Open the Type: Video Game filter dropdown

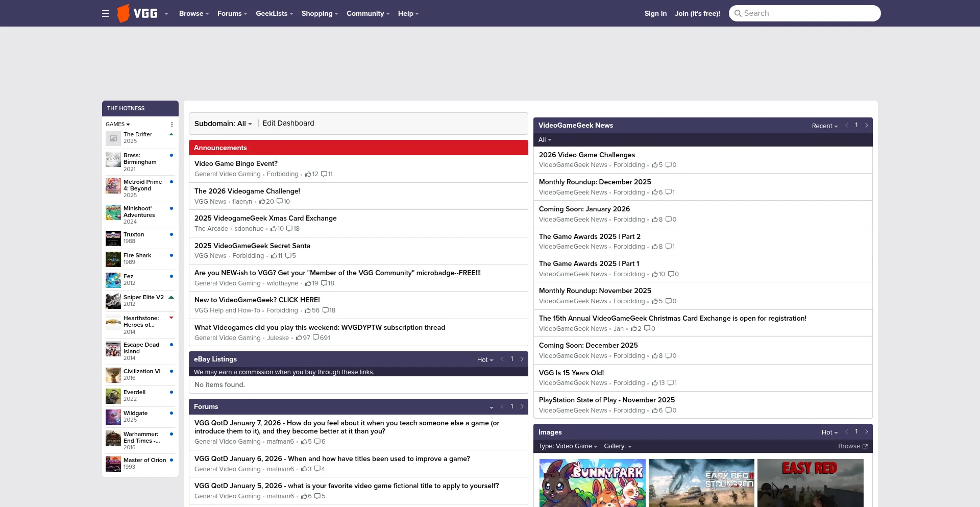click(568, 446)
